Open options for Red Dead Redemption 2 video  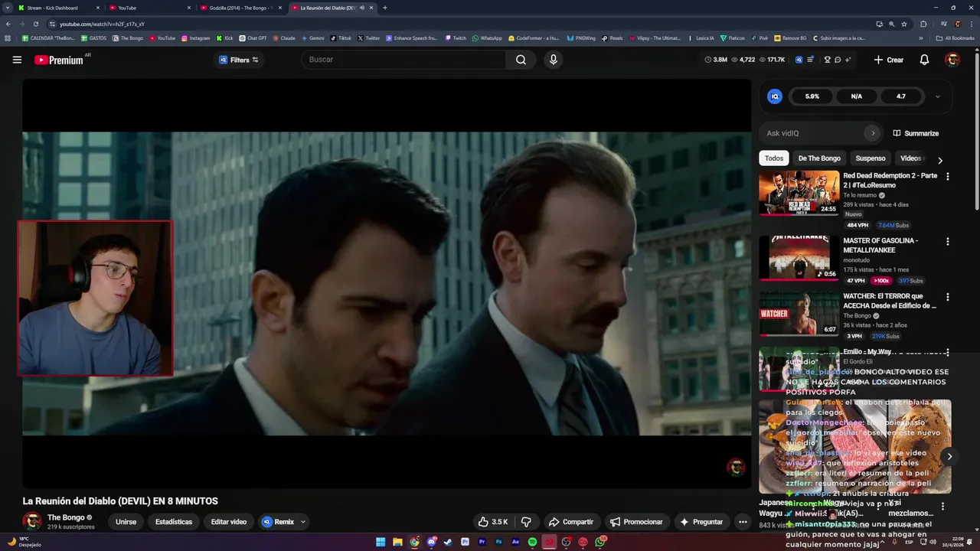[x=948, y=177]
